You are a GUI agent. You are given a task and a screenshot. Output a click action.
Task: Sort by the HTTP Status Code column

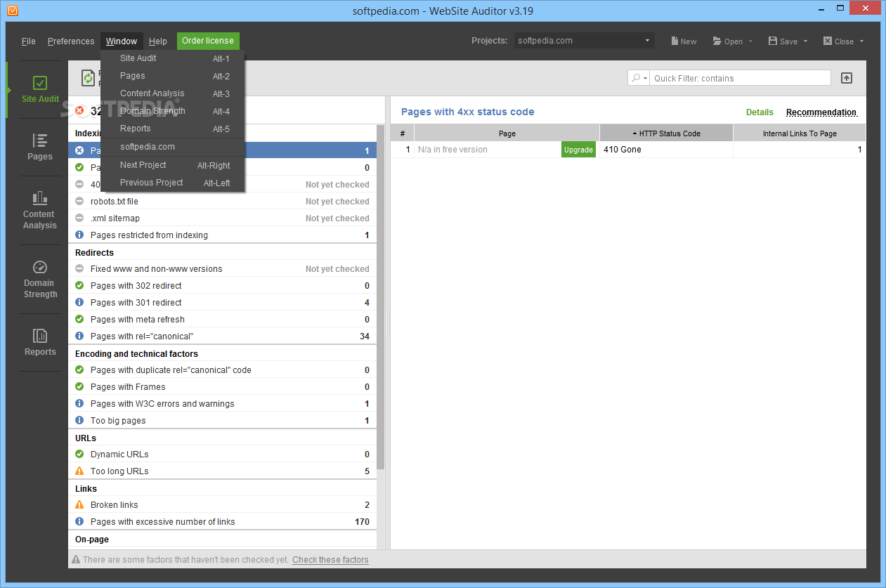(666, 133)
